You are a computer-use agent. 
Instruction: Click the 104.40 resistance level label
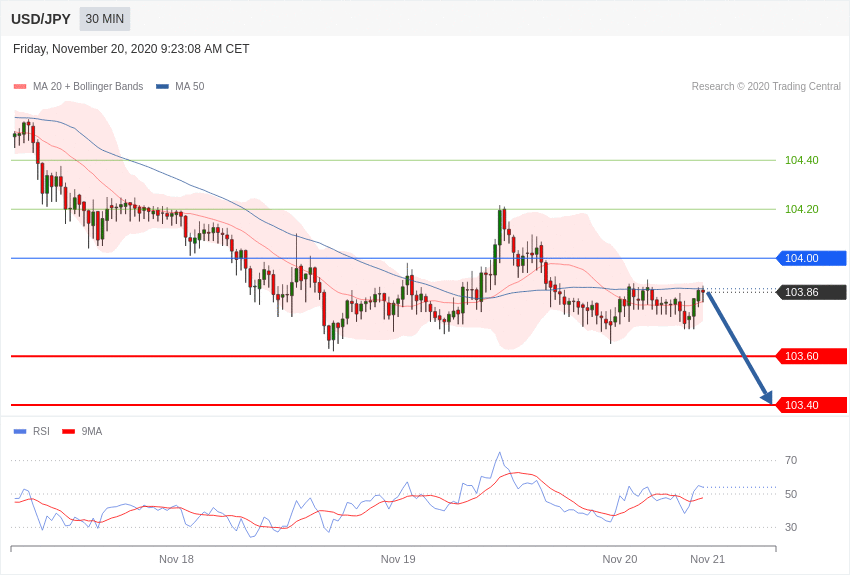tap(802, 160)
